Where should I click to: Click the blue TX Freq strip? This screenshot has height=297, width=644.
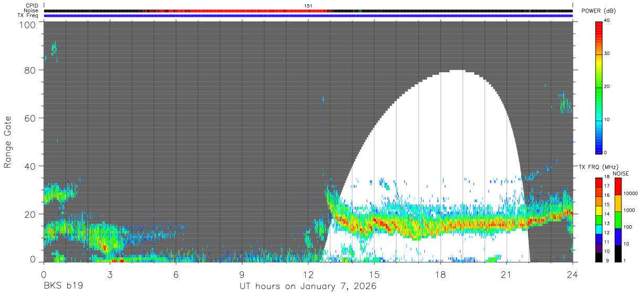pos(308,16)
